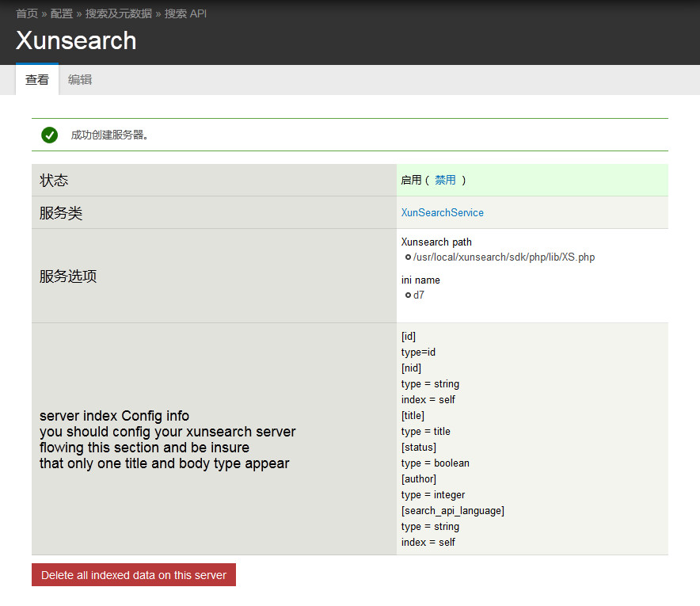Image resolution: width=700 pixels, height=606 pixels.
Task: Click the 服务类 row label
Action: pyautogui.click(x=61, y=213)
